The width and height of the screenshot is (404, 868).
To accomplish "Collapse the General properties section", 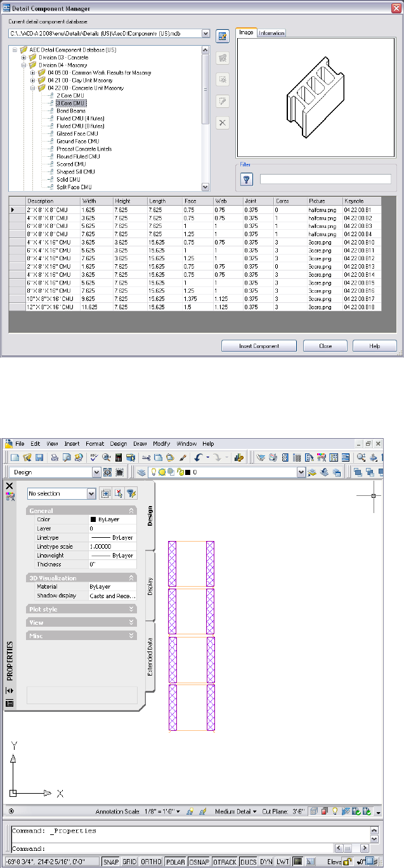I will (131, 511).
